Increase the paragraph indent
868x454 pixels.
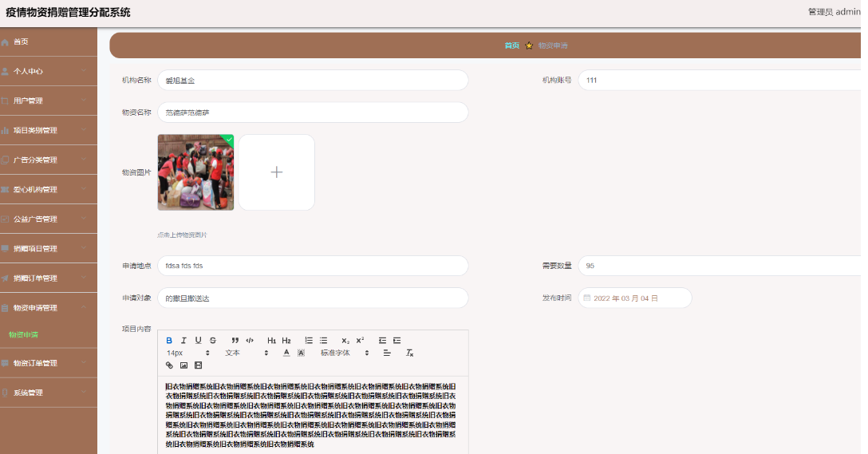(397, 341)
